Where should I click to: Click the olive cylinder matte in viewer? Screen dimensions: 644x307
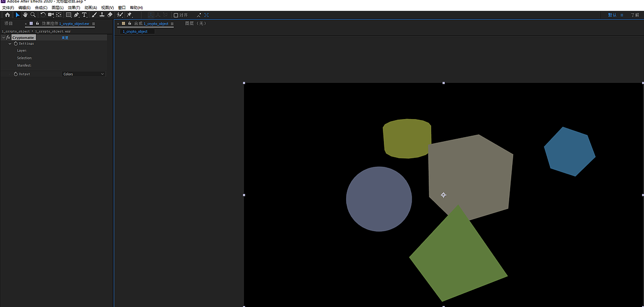tap(406, 138)
